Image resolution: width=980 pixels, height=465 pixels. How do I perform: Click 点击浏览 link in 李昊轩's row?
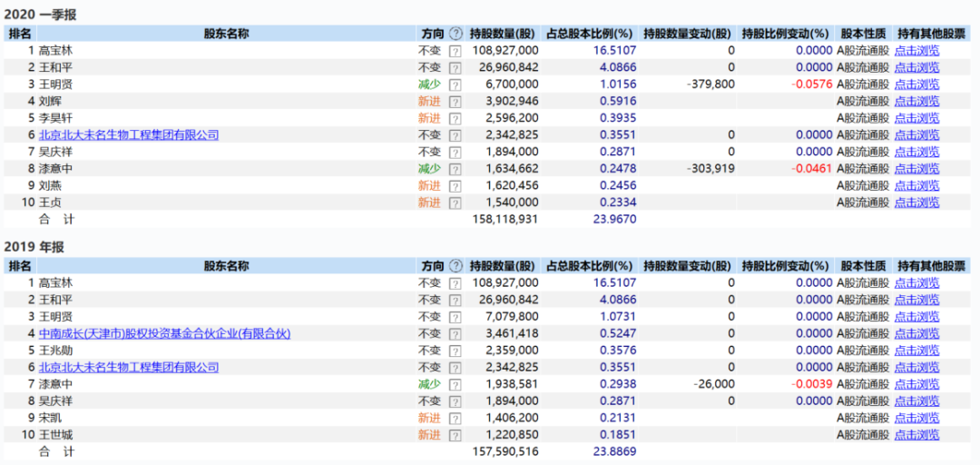coord(916,119)
